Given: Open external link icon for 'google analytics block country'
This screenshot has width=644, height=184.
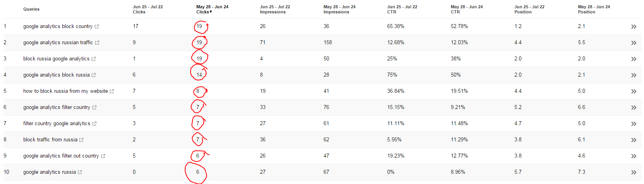Looking at the screenshot, I should pos(97,26).
